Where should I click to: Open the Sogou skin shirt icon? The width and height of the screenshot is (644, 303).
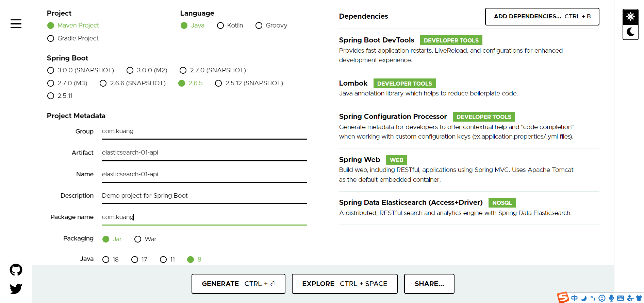[x=639, y=298]
